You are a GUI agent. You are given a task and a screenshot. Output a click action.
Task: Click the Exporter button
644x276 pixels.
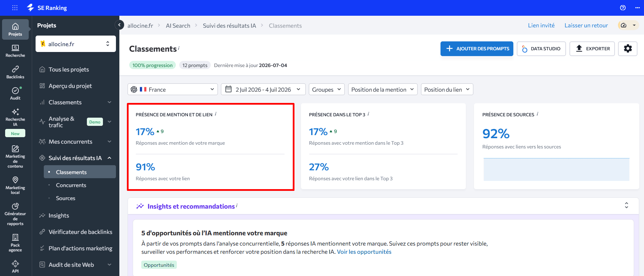(592, 49)
